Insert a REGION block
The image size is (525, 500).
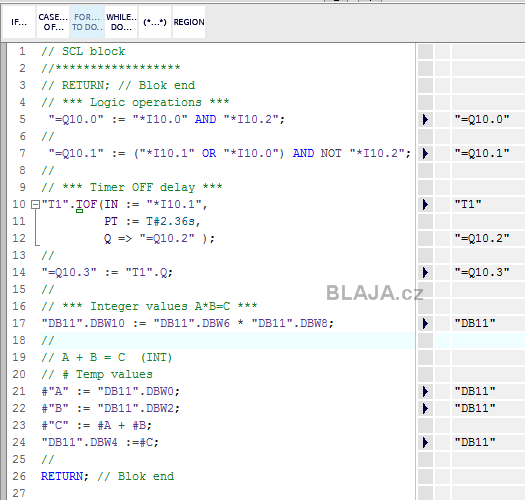(189, 22)
